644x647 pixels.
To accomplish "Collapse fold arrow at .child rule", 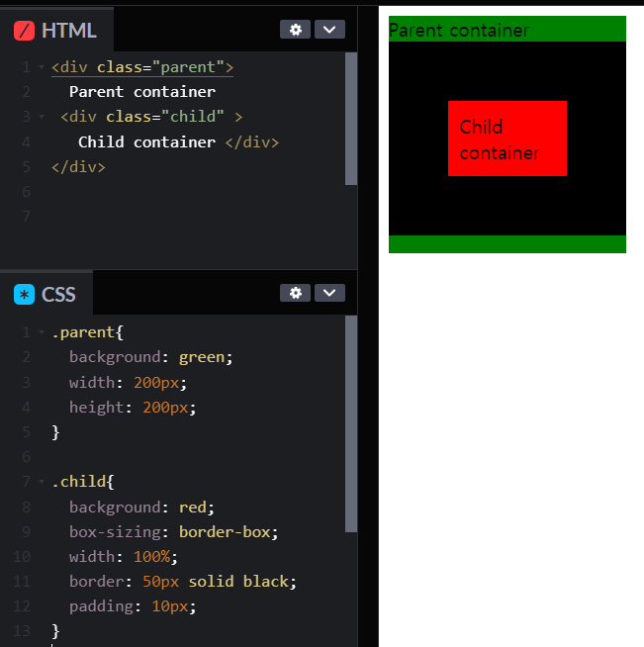I will [x=42, y=482].
